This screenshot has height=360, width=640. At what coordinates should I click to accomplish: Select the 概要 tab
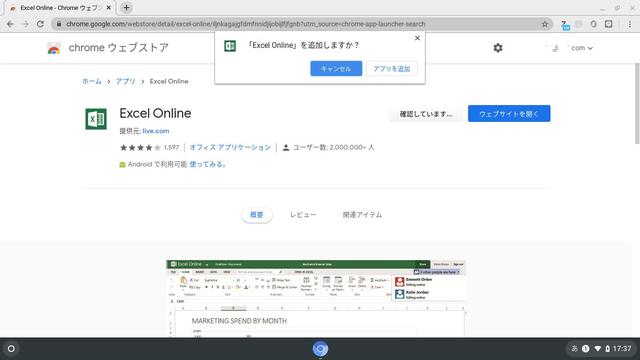[256, 215]
